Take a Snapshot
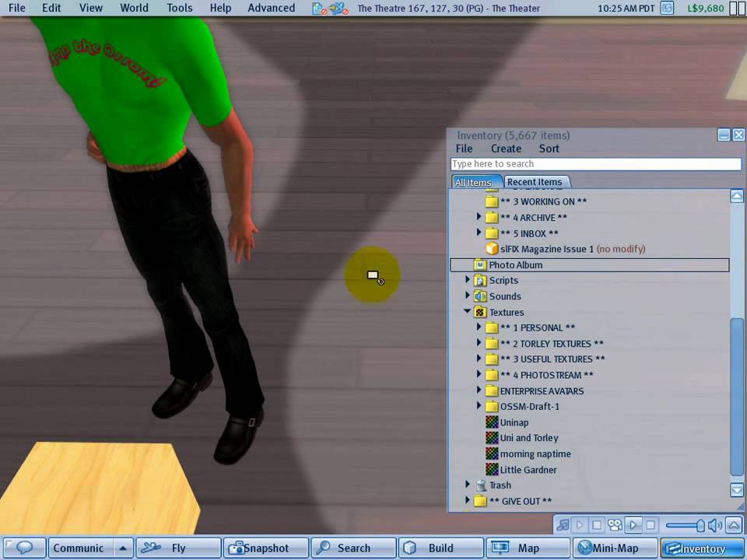Image resolution: width=747 pixels, height=560 pixels. [x=266, y=548]
